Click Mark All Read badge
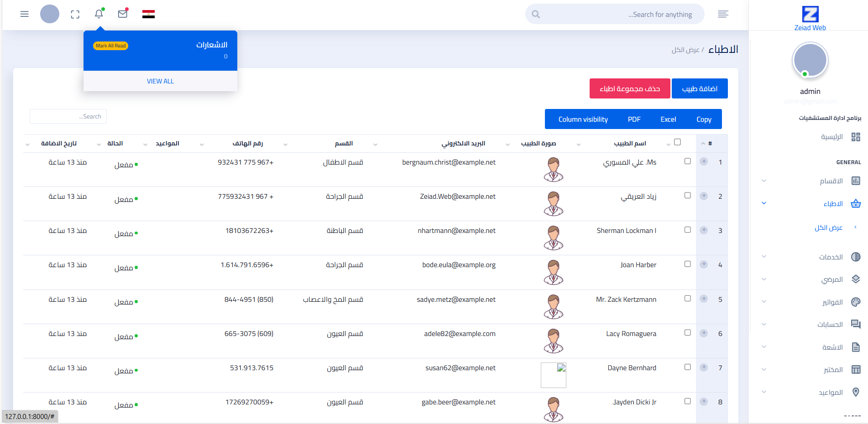868x424 pixels. (110, 46)
